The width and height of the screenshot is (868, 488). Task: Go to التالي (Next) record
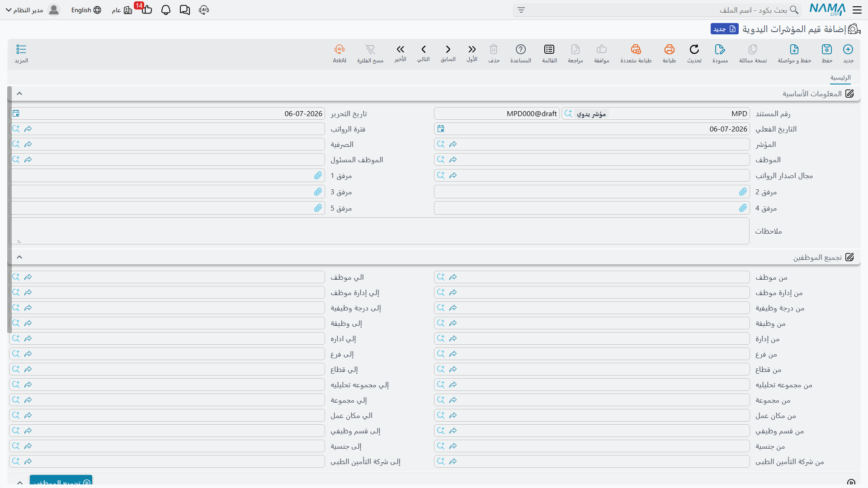(424, 49)
